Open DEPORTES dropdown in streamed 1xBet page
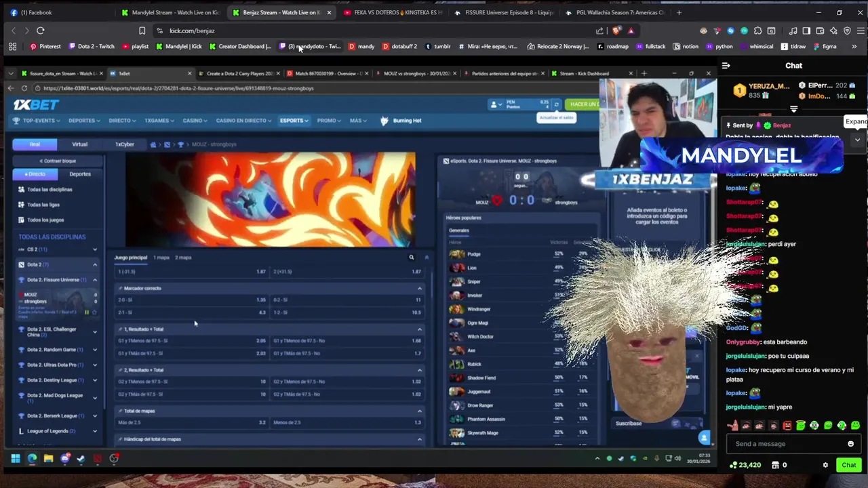 pos(84,121)
